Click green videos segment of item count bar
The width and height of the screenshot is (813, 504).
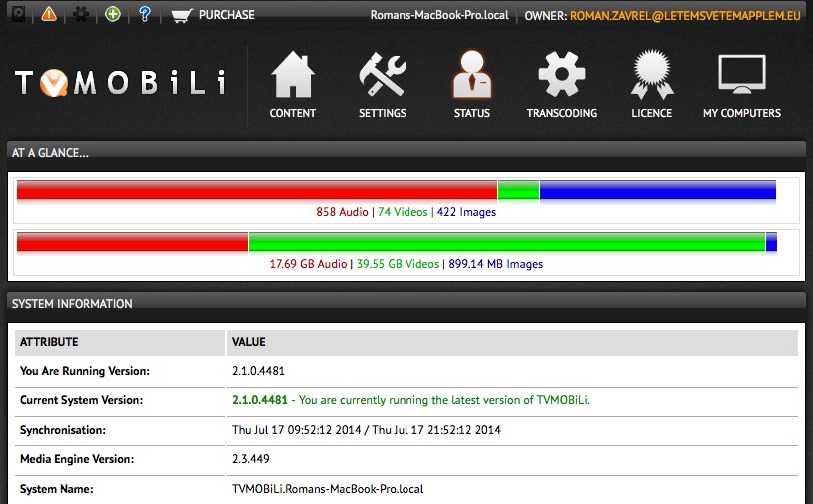(x=518, y=190)
